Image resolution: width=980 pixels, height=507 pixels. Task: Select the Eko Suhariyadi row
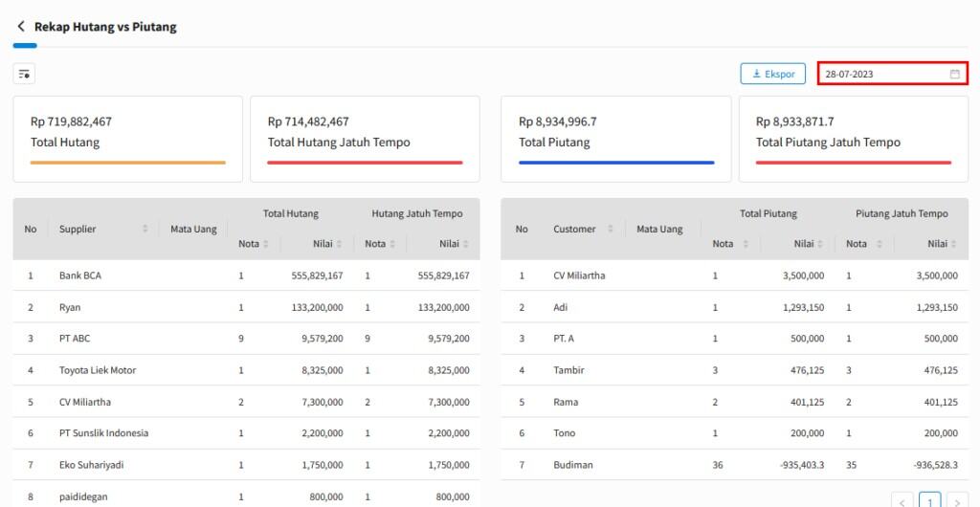coord(246,465)
